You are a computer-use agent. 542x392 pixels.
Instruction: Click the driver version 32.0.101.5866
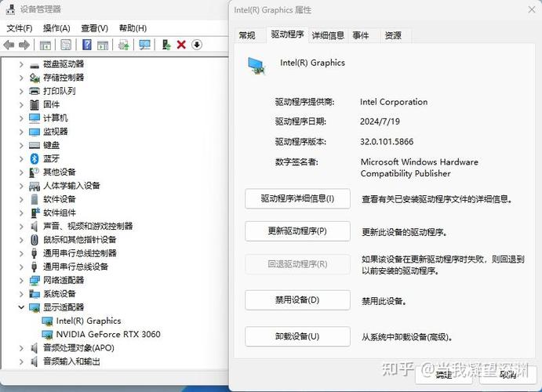[387, 142]
